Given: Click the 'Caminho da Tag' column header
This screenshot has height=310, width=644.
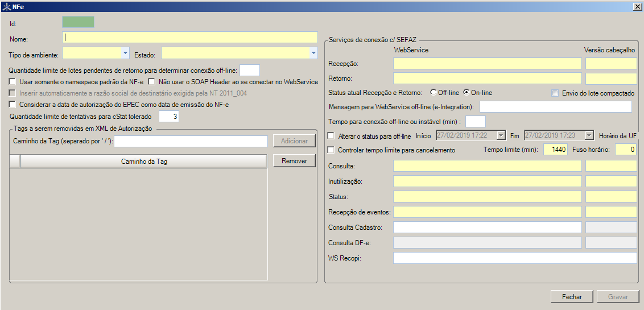Looking at the screenshot, I should 144,162.
